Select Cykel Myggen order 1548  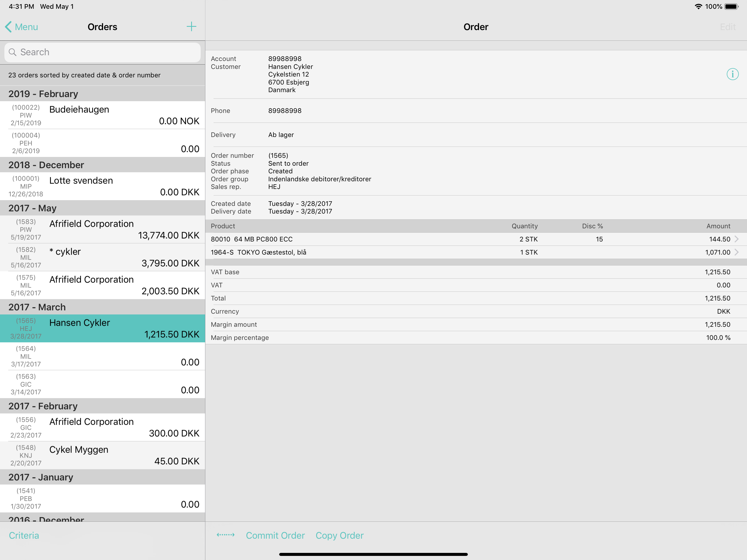(102, 455)
